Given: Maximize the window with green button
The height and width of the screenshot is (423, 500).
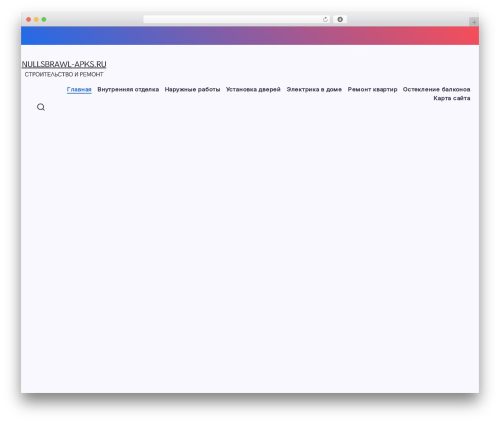Looking at the screenshot, I should tap(44, 19).
